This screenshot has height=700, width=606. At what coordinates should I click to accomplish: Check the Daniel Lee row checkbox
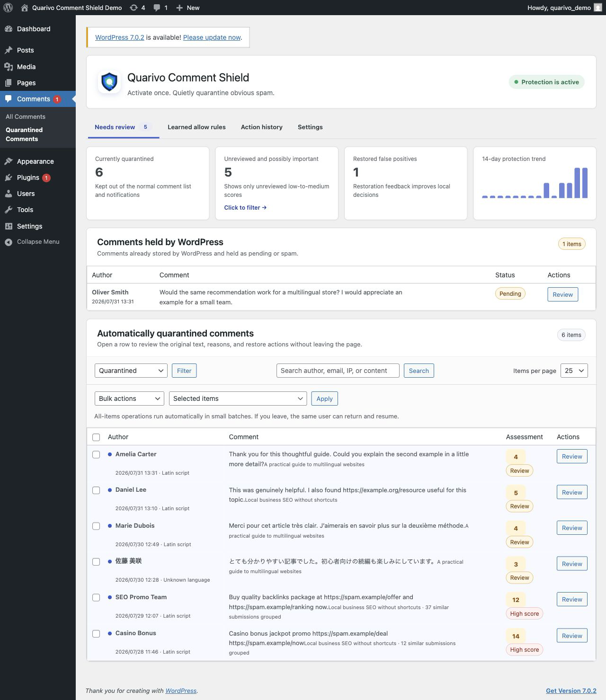tap(96, 490)
